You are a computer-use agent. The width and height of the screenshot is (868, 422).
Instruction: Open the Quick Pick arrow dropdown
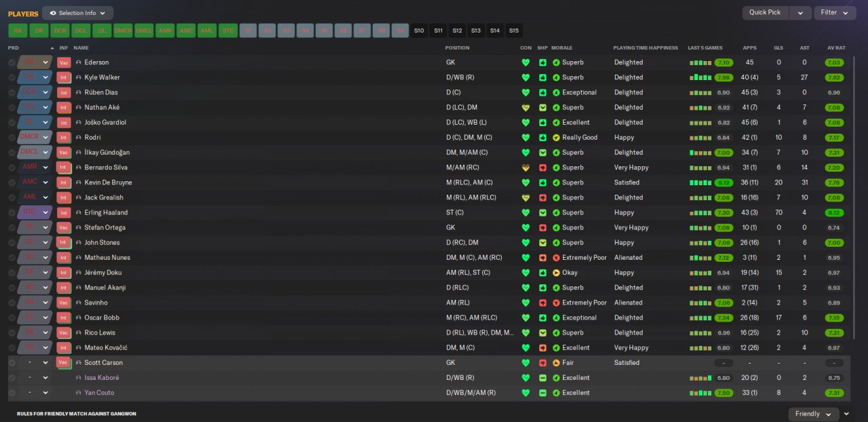click(801, 13)
